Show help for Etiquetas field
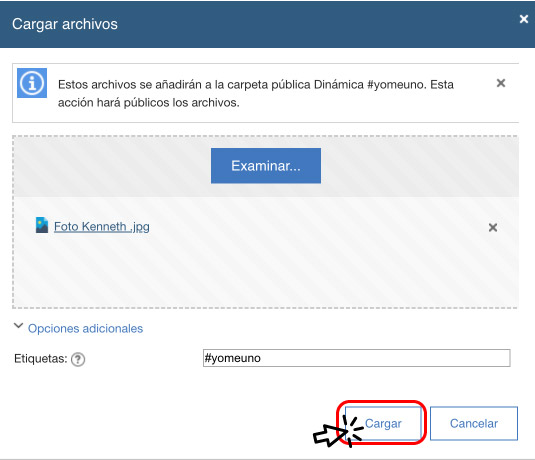The image size is (535, 460). 78,359
